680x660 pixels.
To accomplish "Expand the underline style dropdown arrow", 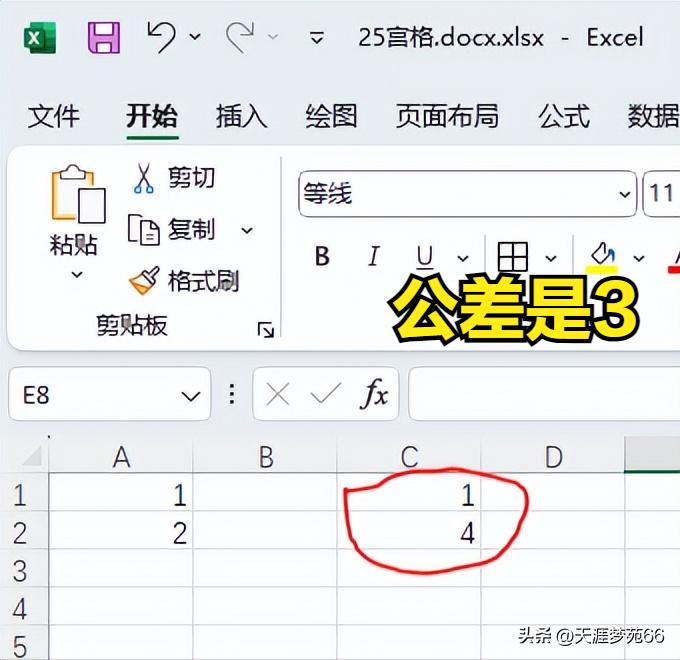I will pos(463,258).
